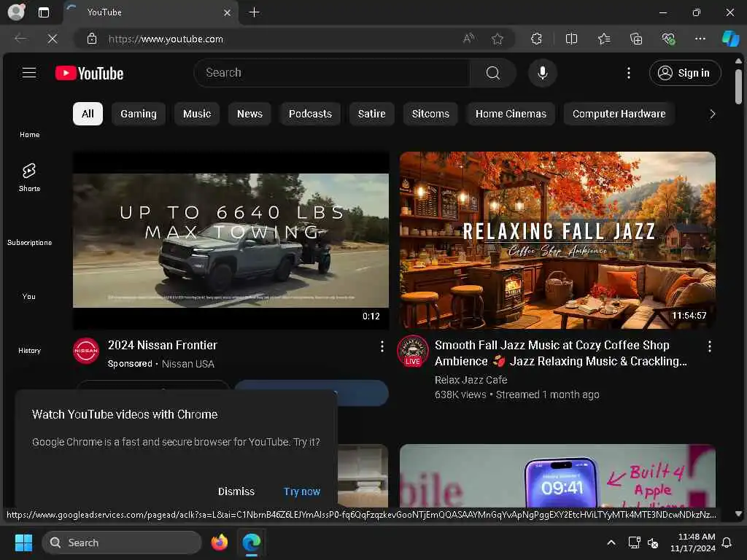Click the browser address bar URL
Image resolution: width=747 pixels, height=560 pixels.
(x=166, y=39)
